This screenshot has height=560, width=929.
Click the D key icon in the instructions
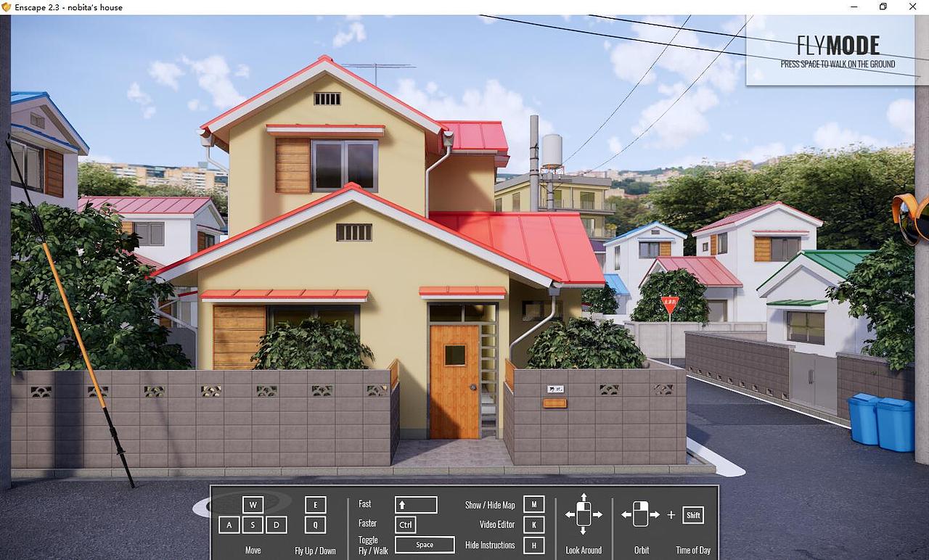(276, 524)
